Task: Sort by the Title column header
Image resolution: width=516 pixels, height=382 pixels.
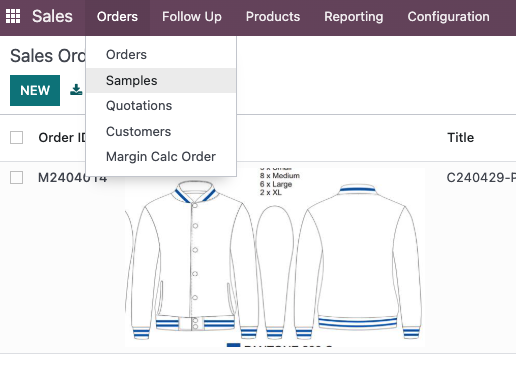Action: (x=460, y=137)
